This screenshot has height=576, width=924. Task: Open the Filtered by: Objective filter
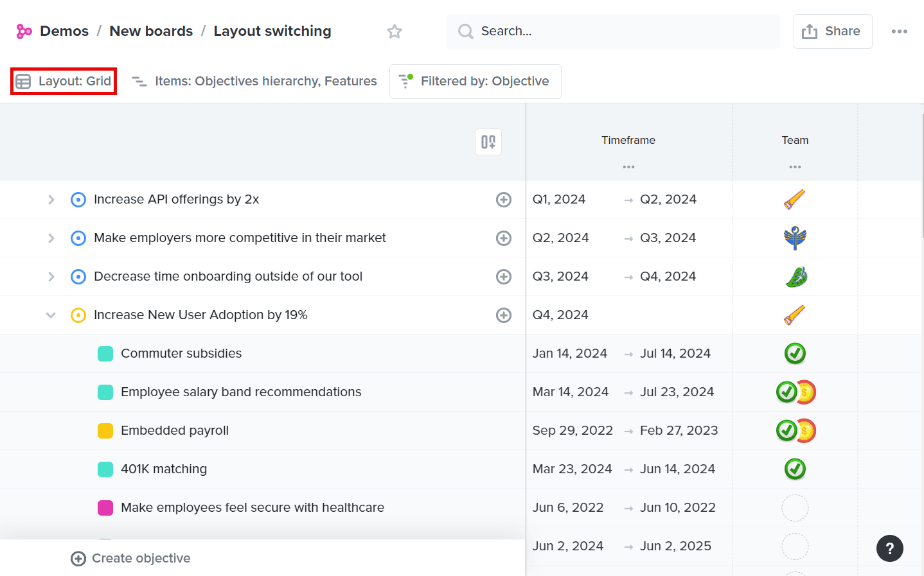(x=475, y=82)
